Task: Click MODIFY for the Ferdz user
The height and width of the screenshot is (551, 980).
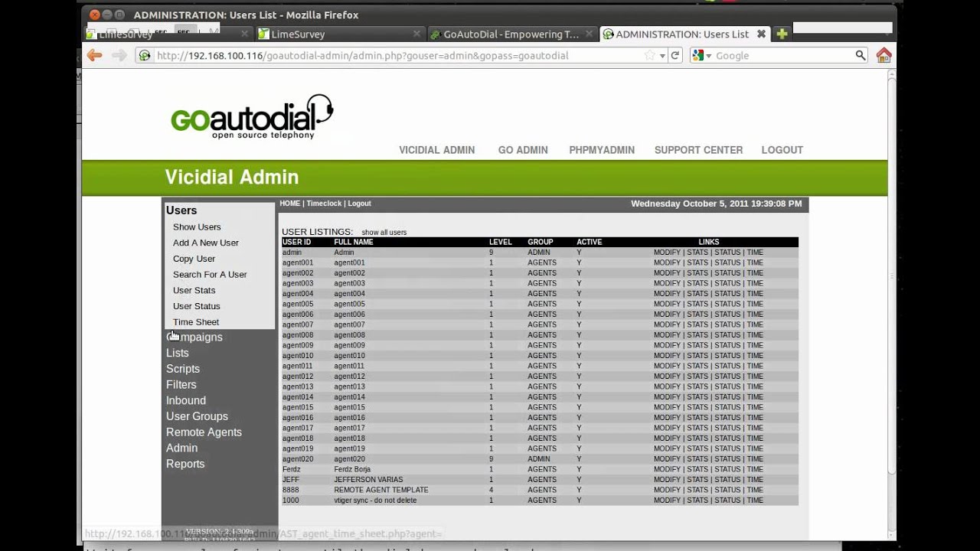Action: click(x=667, y=469)
